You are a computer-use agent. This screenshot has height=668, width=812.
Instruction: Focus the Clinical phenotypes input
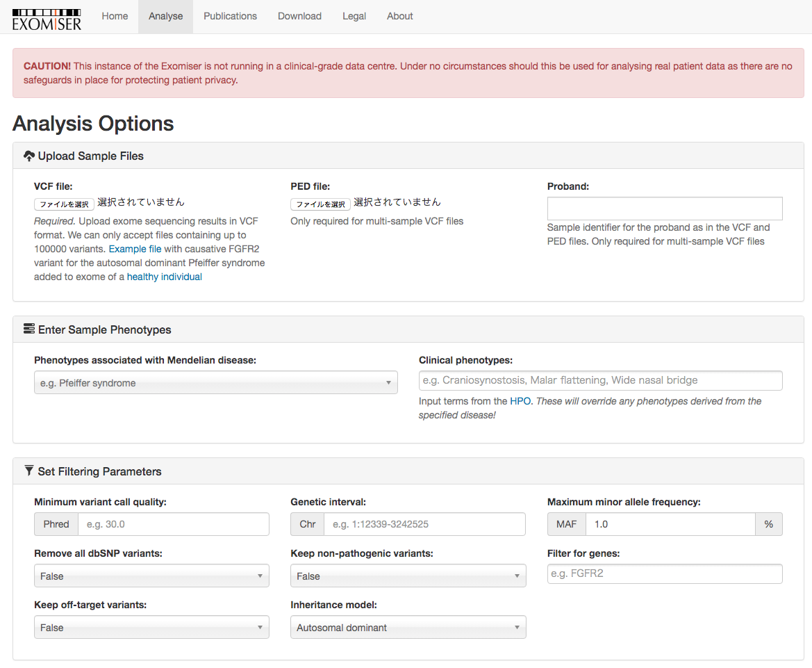(x=600, y=380)
